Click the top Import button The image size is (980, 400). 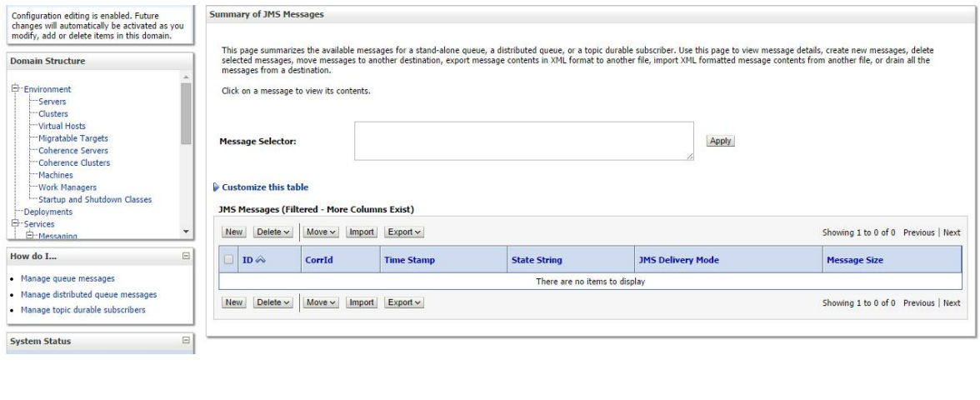click(x=362, y=232)
